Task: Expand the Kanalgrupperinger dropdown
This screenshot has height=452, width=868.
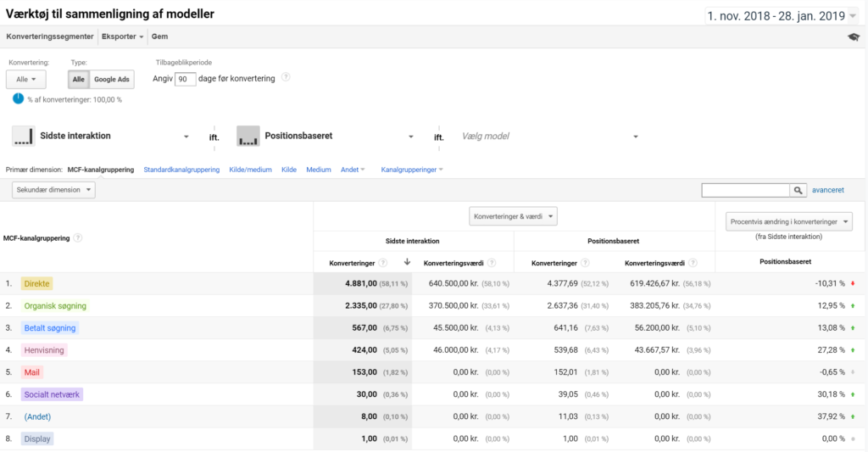Action: [x=412, y=170]
